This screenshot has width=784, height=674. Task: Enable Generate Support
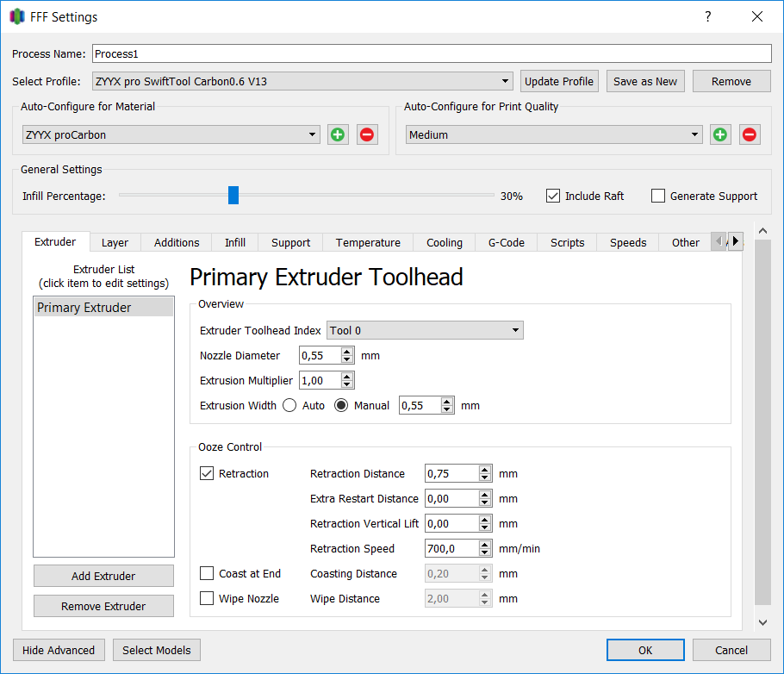pos(658,196)
